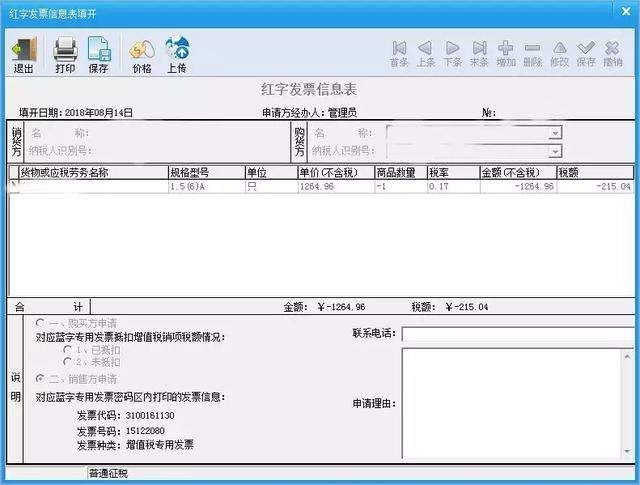Click the total 金额 ¥-1264.96 text

coord(324,307)
